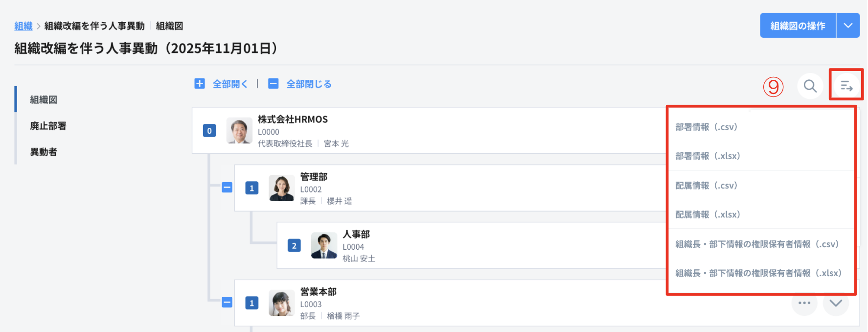Open three-dots menu on 営業本部 row
868x332 pixels.
click(804, 303)
